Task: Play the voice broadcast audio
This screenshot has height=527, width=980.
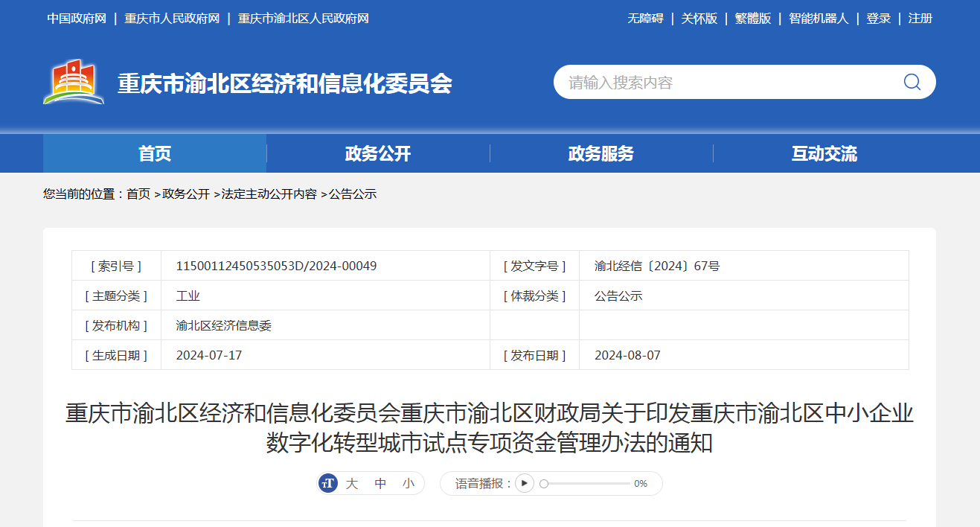Action: tap(525, 484)
